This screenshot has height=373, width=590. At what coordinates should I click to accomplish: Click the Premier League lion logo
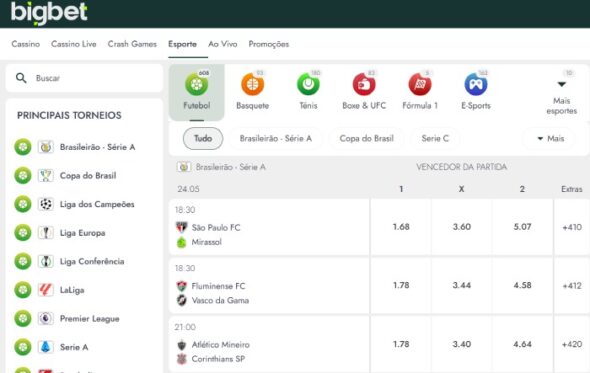46,318
